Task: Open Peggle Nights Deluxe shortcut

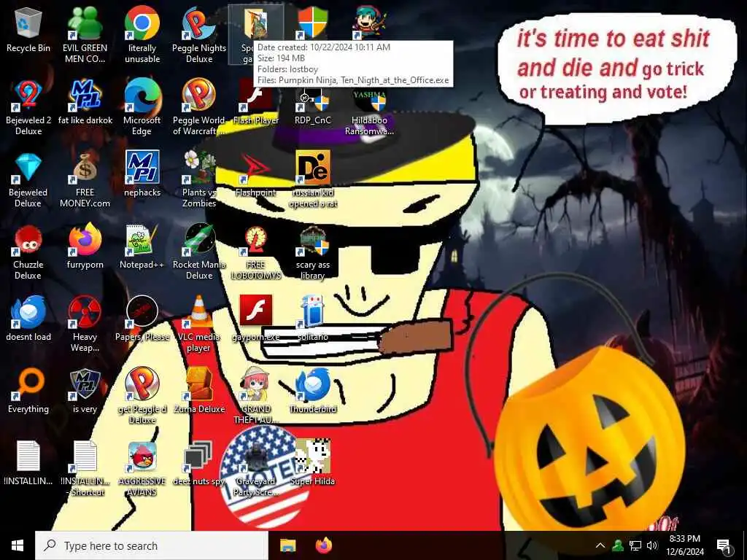Action: pos(199,34)
